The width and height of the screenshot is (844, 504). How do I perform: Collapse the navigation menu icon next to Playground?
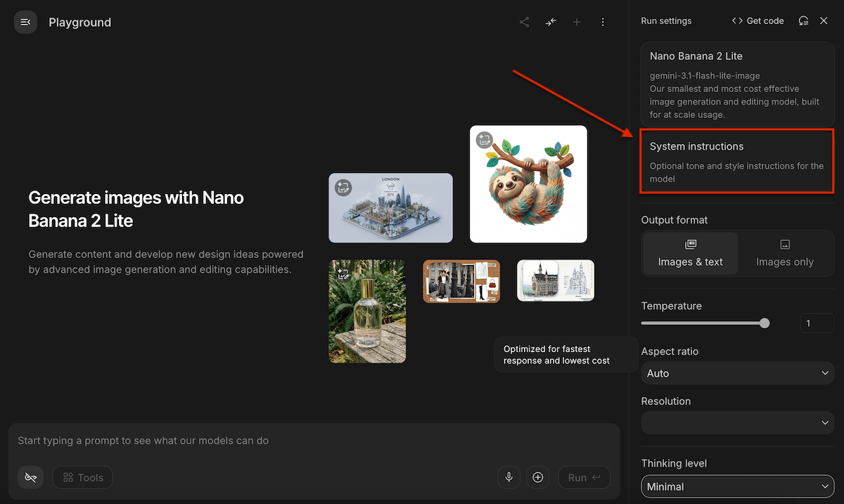click(x=25, y=22)
